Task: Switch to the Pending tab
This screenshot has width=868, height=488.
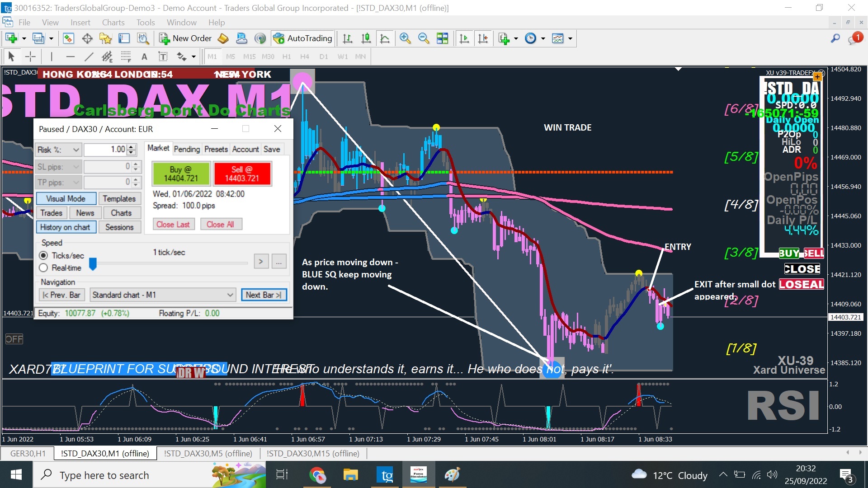Action: [187, 149]
